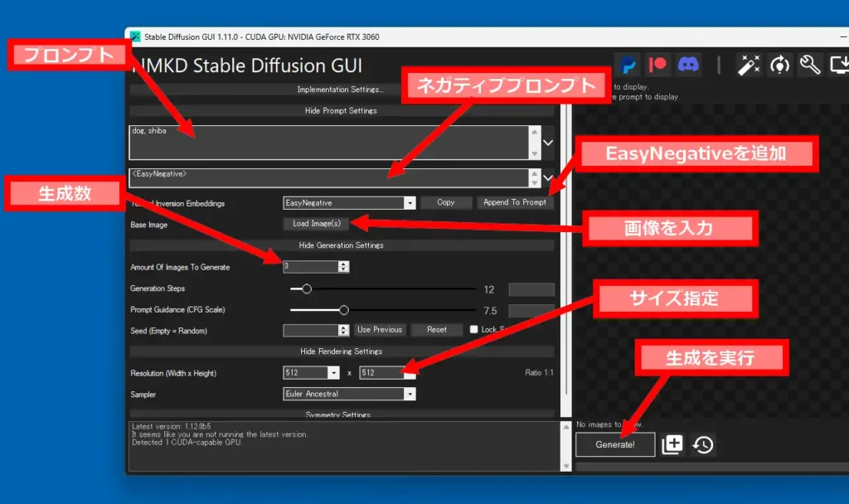Click the prompt text box containing dog, shiba

328,143
